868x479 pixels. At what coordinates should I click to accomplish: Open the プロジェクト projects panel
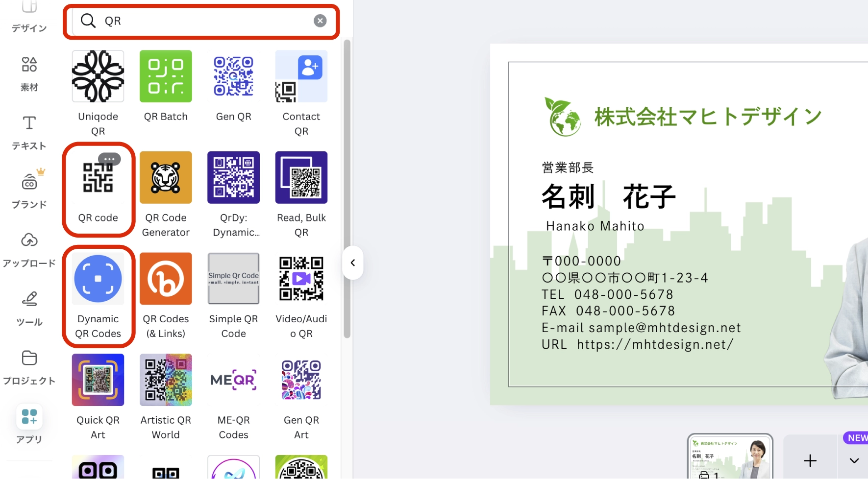[29, 368]
